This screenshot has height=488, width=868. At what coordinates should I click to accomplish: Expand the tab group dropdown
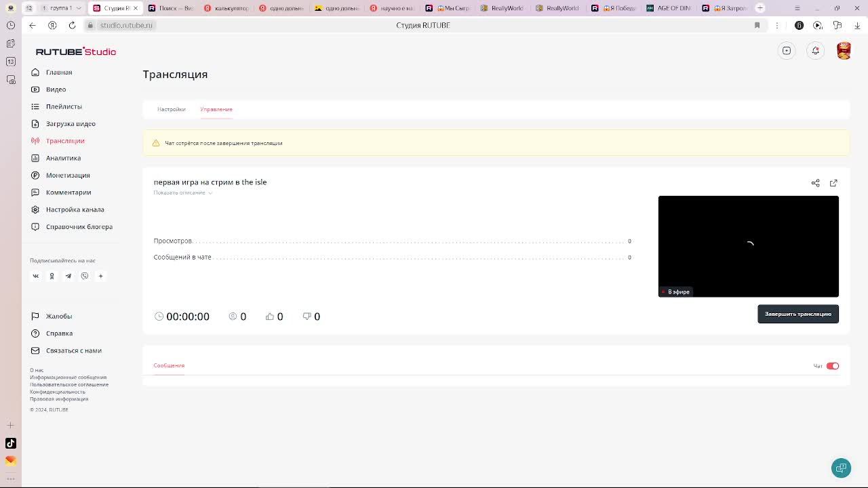tap(79, 8)
